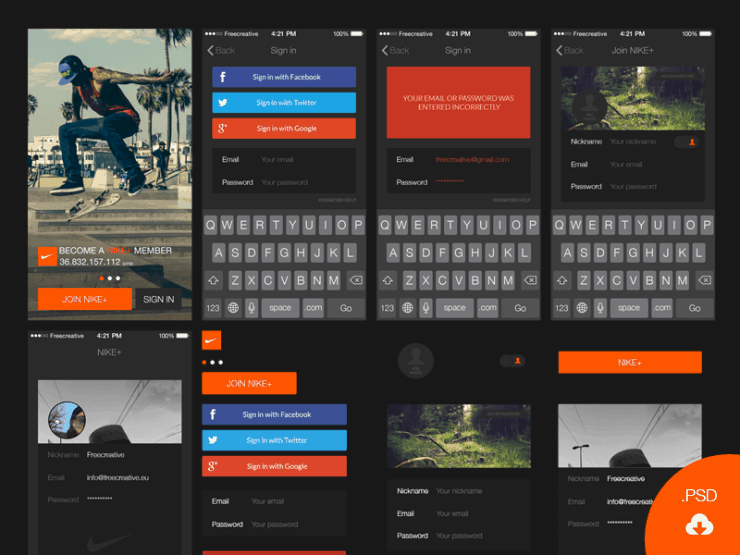Screen dimensions: 740x555
Task: Tap the Back chevron on the Join NIKE+ screen
Action: click(560, 50)
